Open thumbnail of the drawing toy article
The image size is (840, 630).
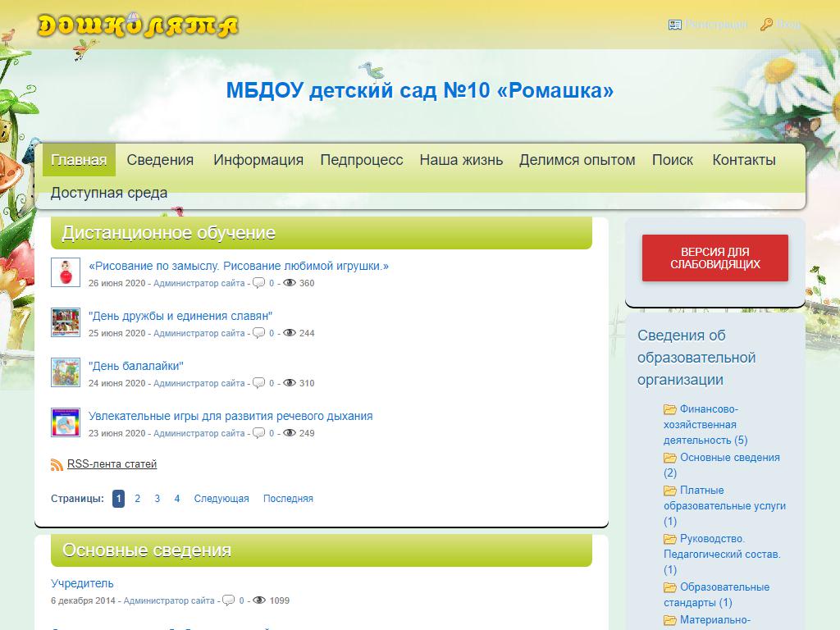tap(65, 272)
